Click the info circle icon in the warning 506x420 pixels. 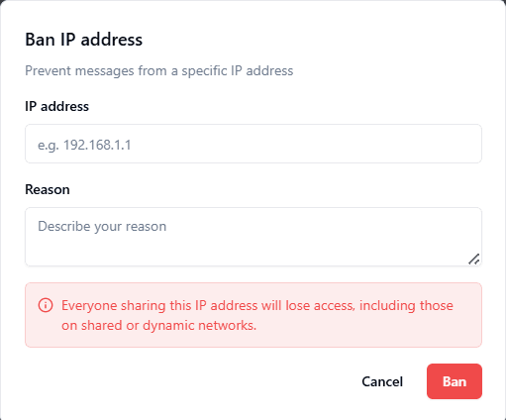pyautogui.click(x=46, y=305)
